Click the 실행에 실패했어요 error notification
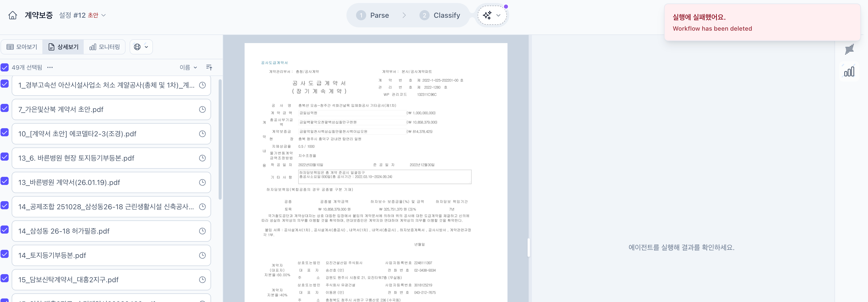This screenshot has height=302, width=868. tap(762, 22)
